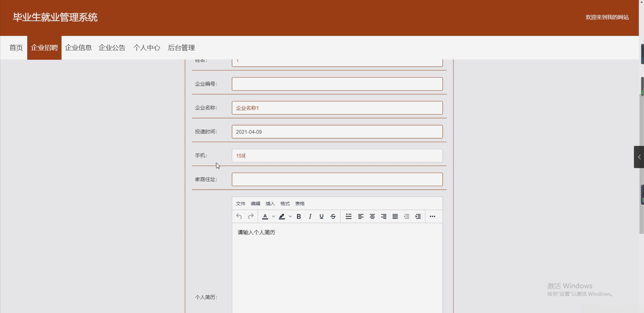Click the redo icon in editor toolbar
Viewport: 644px width, 313px height.
(251, 216)
